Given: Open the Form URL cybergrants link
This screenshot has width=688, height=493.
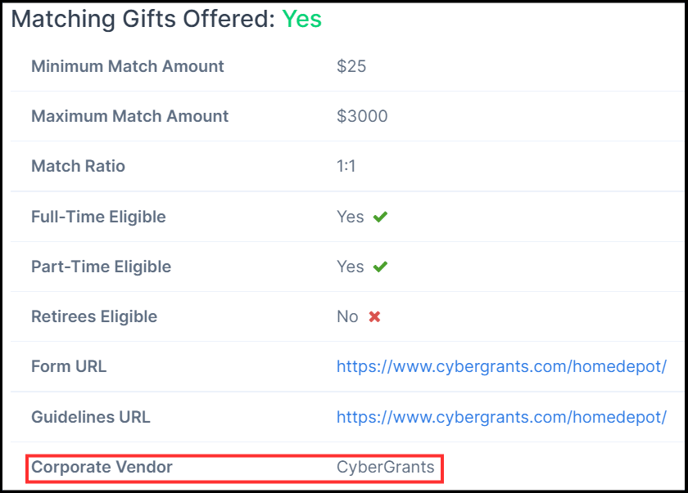Looking at the screenshot, I should [501, 367].
